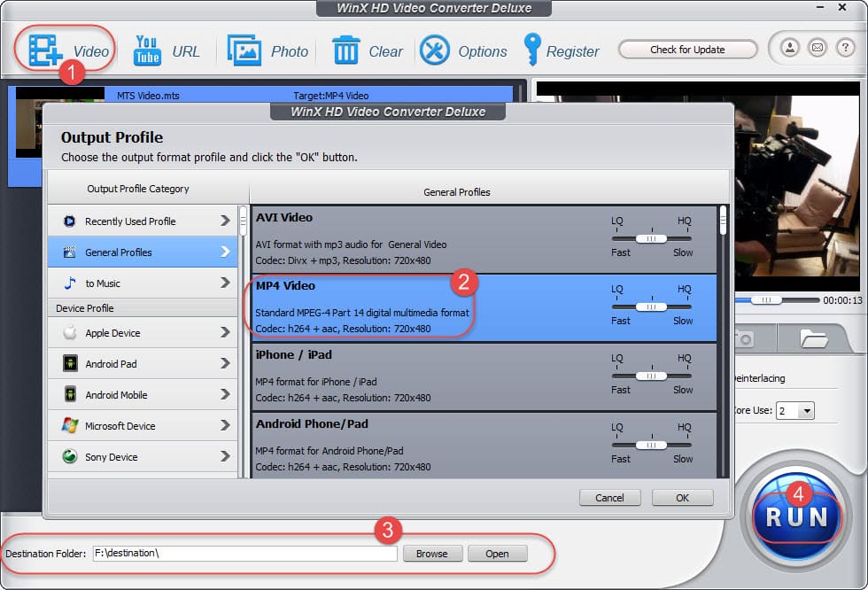Click the to Music note icon
The width and height of the screenshot is (868, 590).
70,283
